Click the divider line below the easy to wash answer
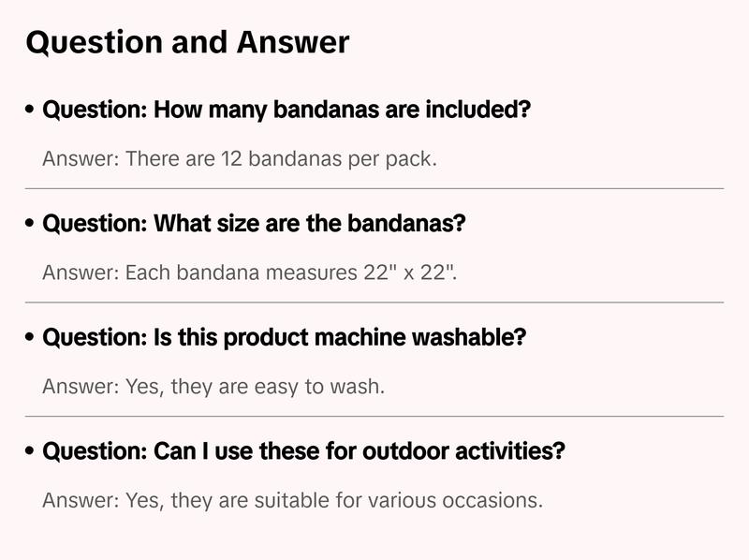The width and height of the screenshot is (749, 560). (374, 416)
